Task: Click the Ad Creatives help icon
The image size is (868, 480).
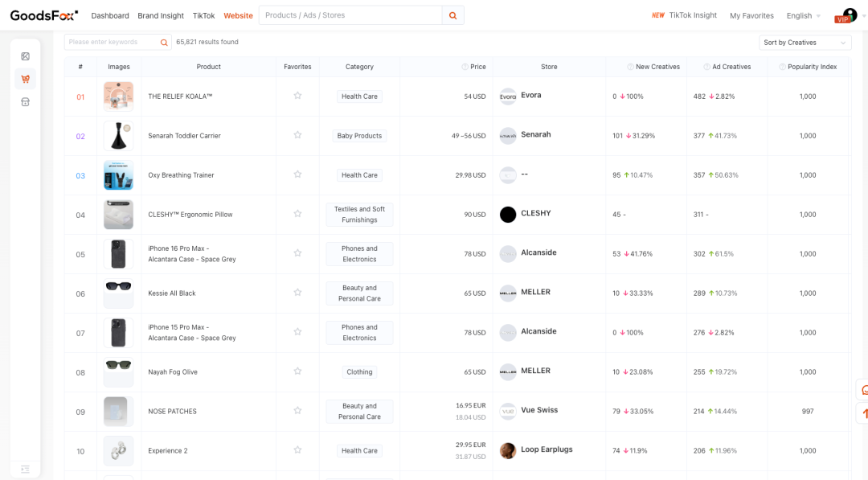Action: pyautogui.click(x=707, y=67)
